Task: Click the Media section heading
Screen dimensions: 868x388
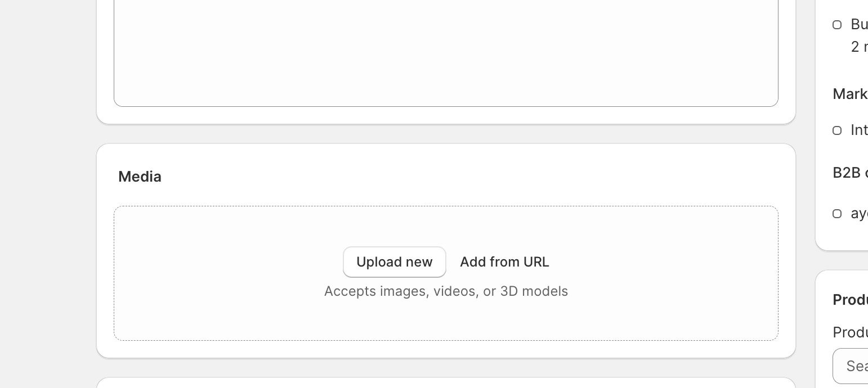Action: [x=140, y=177]
